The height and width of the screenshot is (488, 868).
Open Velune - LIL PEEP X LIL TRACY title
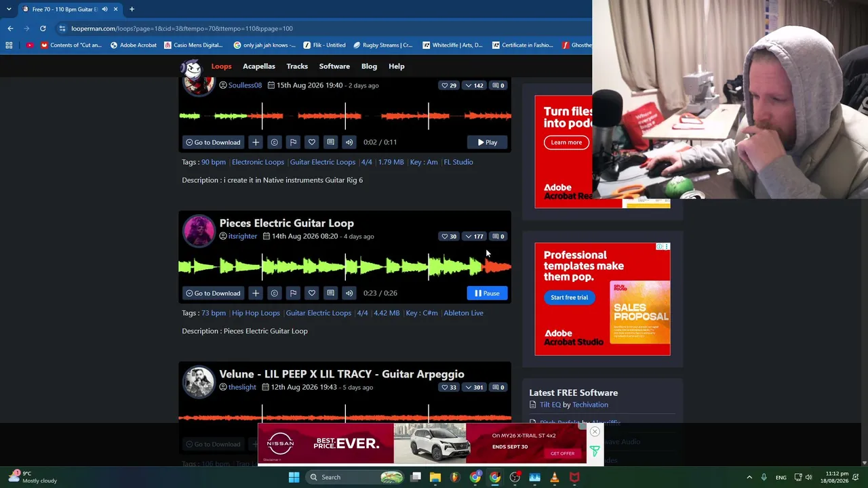click(x=342, y=374)
